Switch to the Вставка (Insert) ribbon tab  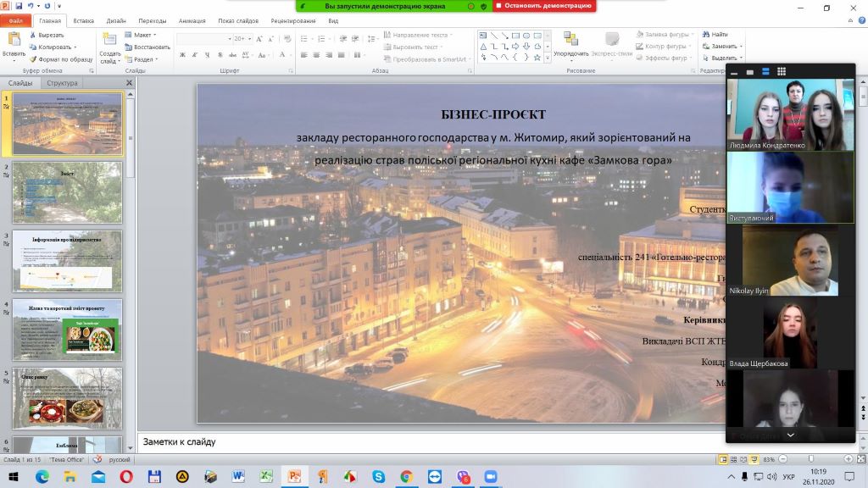pos(84,21)
